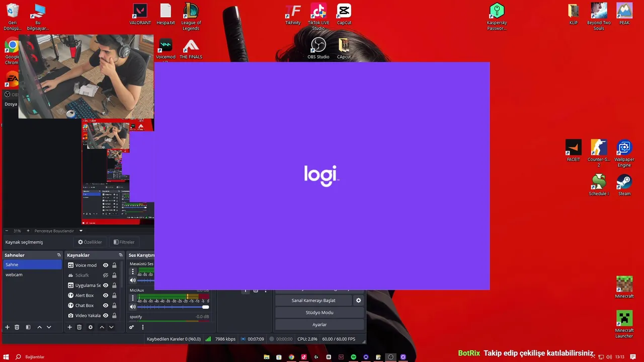
Task: Hide the Alert Box source
Action: pyautogui.click(x=106, y=295)
